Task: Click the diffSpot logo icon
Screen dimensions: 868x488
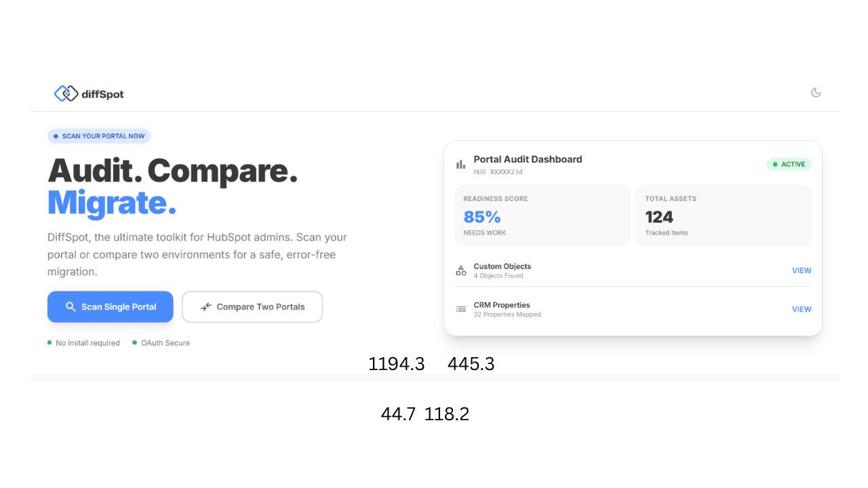Action: (x=66, y=94)
